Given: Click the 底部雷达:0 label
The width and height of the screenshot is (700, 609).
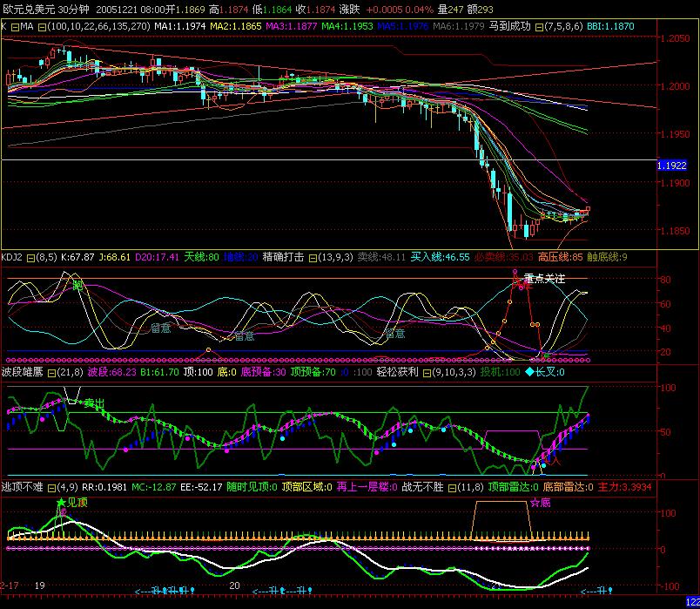Looking at the screenshot, I should pyautogui.click(x=569, y=487).
